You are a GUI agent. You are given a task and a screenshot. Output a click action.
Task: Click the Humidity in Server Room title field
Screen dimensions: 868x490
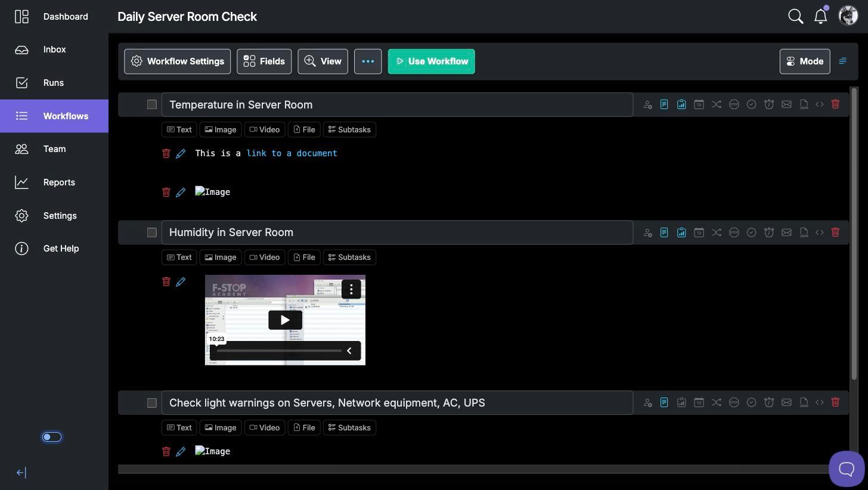tap(397, 232)
